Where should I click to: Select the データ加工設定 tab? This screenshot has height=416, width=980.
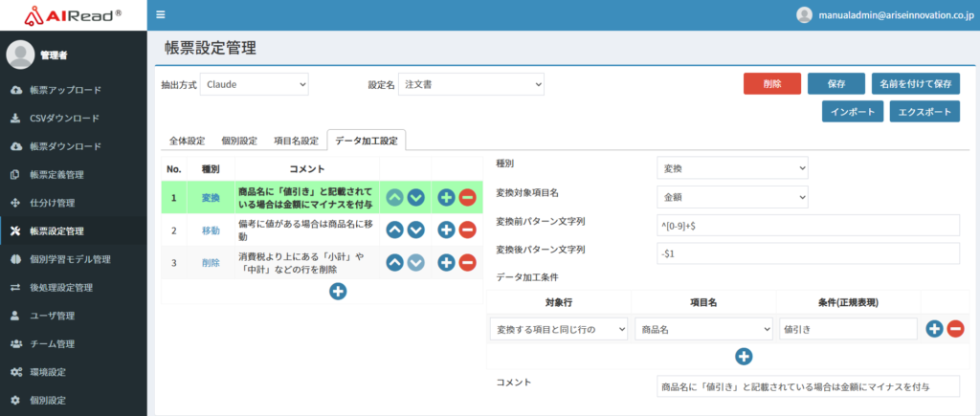[367, 141]
